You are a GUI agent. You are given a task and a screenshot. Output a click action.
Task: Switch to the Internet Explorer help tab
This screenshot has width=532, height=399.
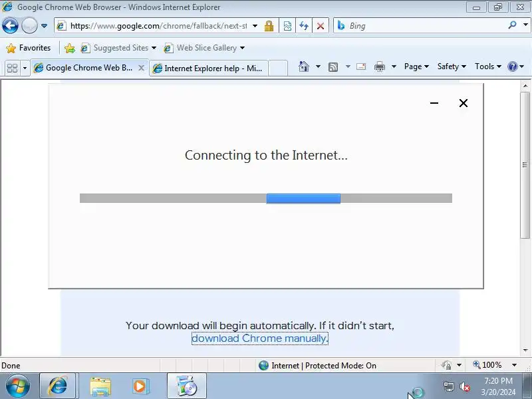point(208,68)
